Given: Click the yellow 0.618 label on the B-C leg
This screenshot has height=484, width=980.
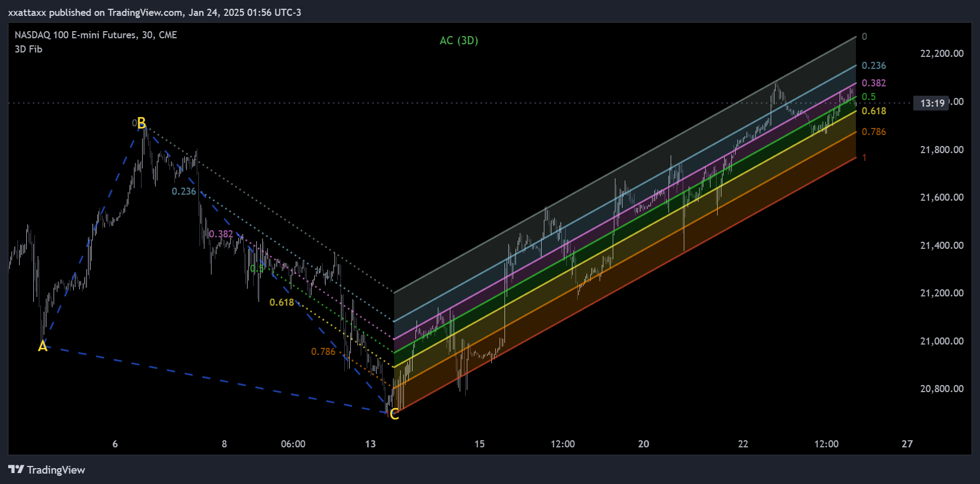Looking at the screenshot, I should click(281, 302).
